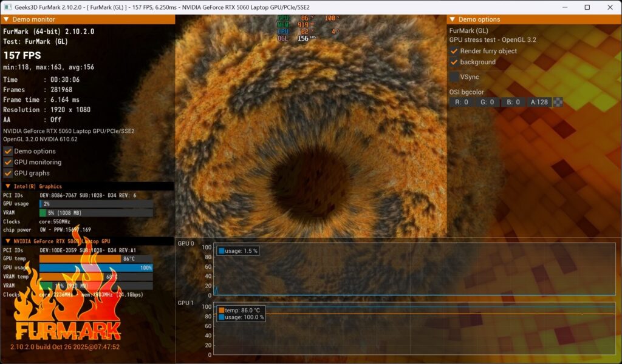Close the FurMark window

610,7
